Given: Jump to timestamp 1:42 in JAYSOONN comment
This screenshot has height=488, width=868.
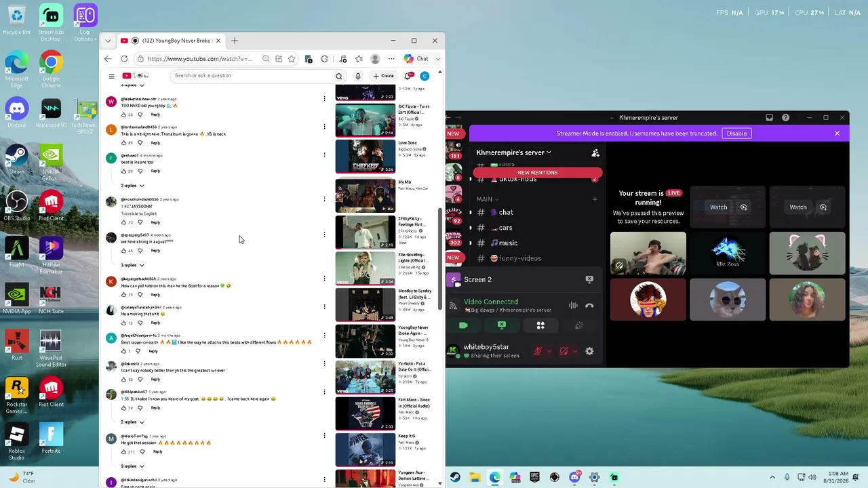Looking at the screenshot, I should pos(125,206).
